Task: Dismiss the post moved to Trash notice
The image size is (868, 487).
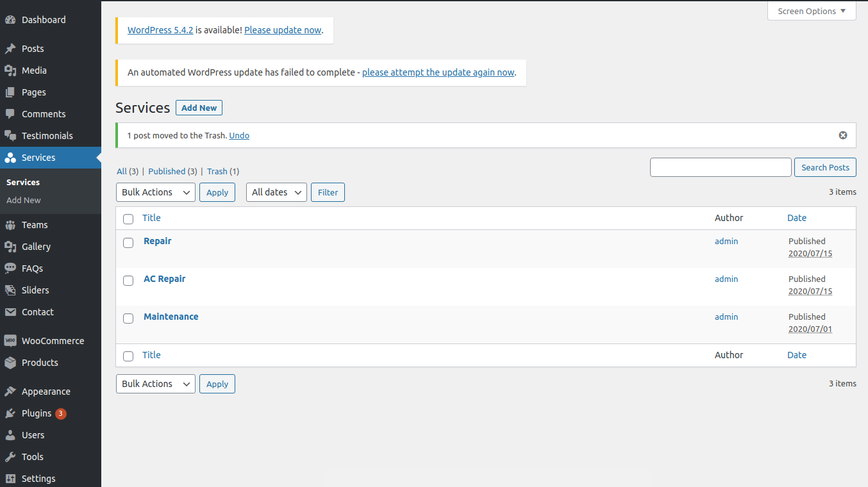Action: tap(843, 135)
